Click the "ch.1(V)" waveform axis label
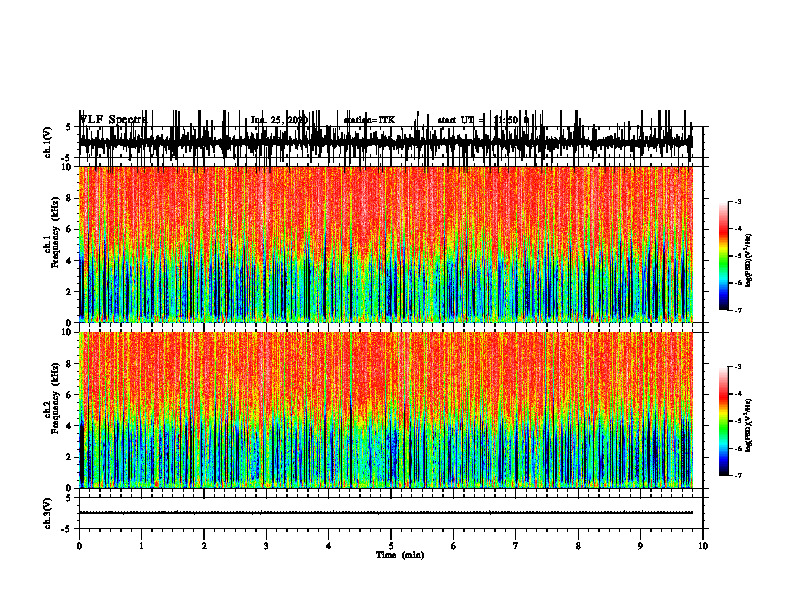This screenshot has height=612, width=792. click(x=47, y=142)
